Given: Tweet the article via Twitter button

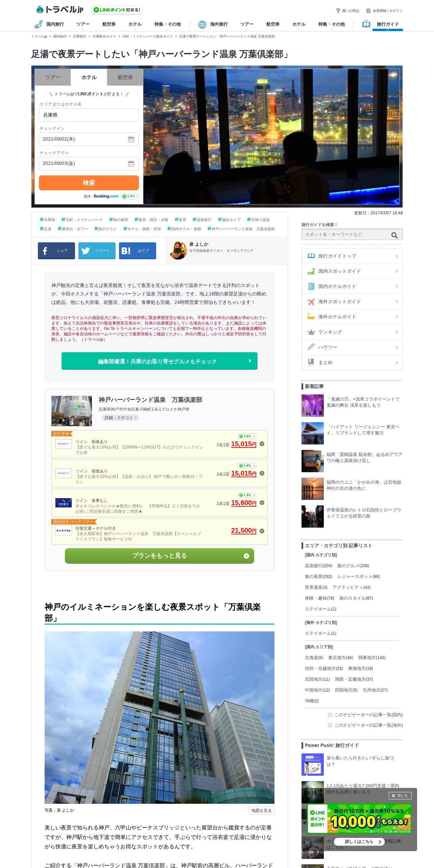Looking at the screenshot, I should click(x=97, y=251).
